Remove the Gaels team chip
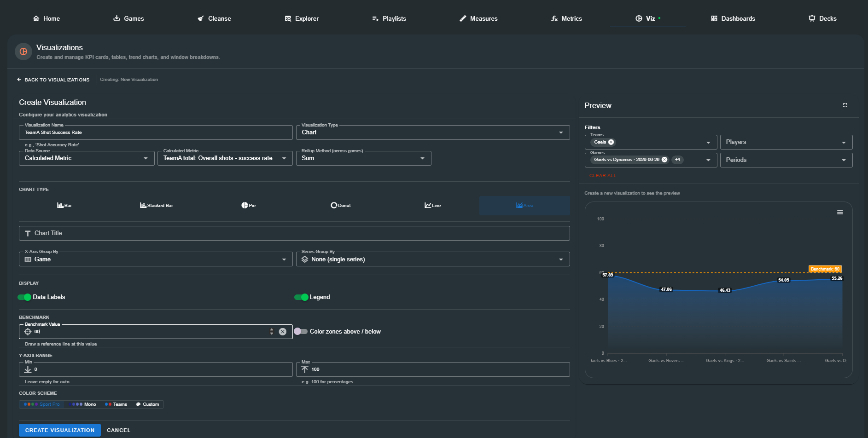The height and width of the screenshot is (438, 868). point(611,142)
